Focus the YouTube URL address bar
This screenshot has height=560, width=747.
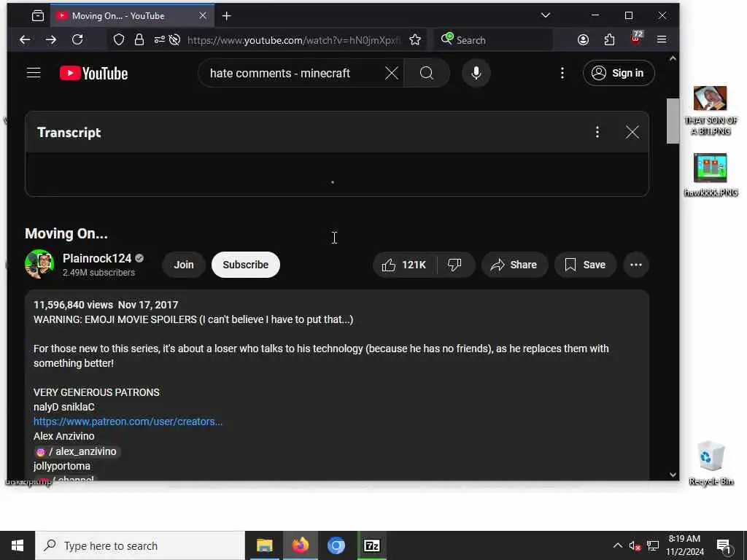(x=294, y=40)
